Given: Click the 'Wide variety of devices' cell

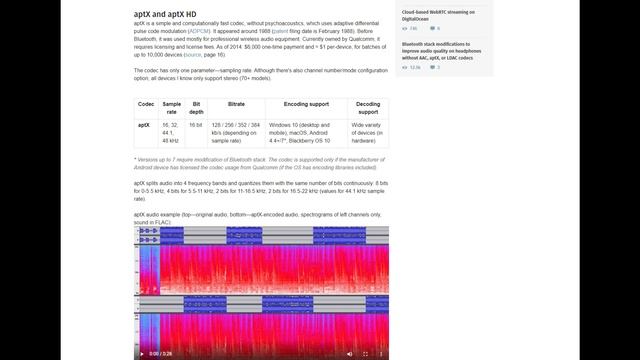Looking at the screenshot, I should pyautogui.click(x=367, y=133).
